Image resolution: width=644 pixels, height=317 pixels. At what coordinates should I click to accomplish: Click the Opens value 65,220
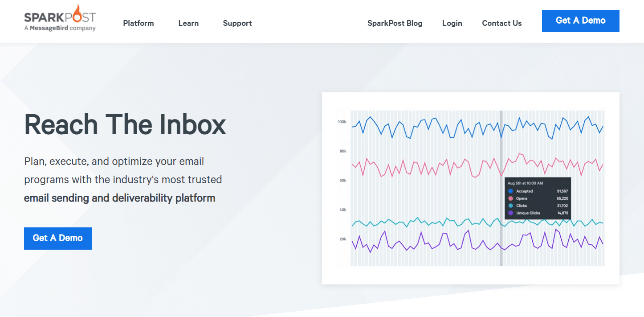[x=562, y=198]
